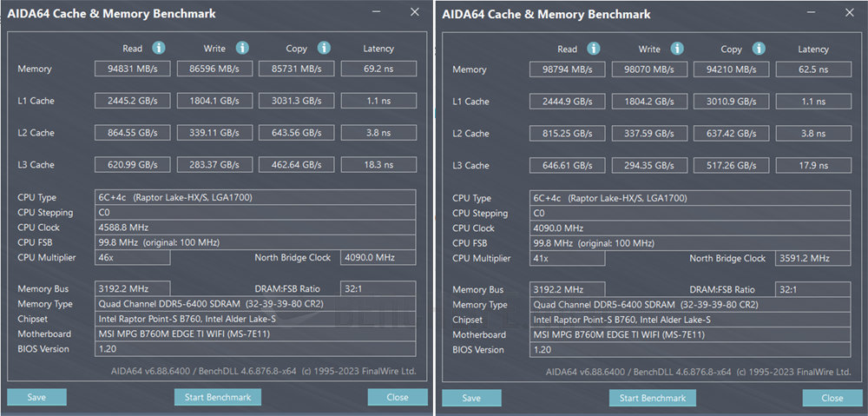Click L2 Cache copy 643.56 GB/s

(297, 133)
